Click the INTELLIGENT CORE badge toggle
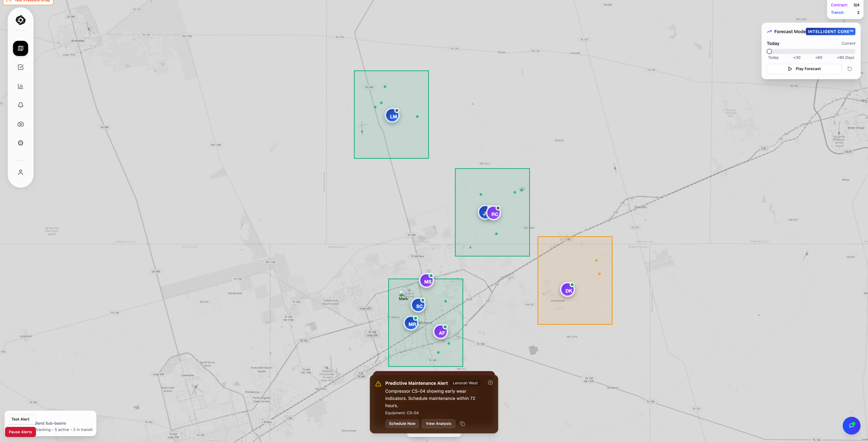 point(831,31)
